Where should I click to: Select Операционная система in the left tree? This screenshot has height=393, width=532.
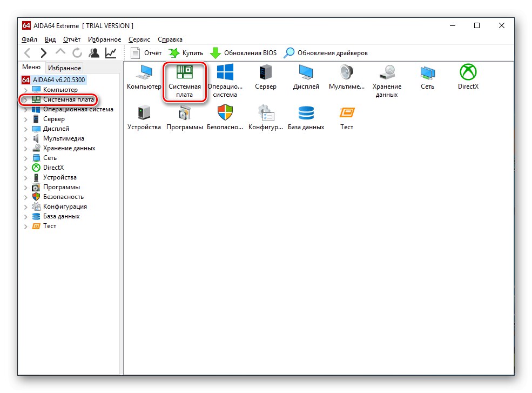78,109
